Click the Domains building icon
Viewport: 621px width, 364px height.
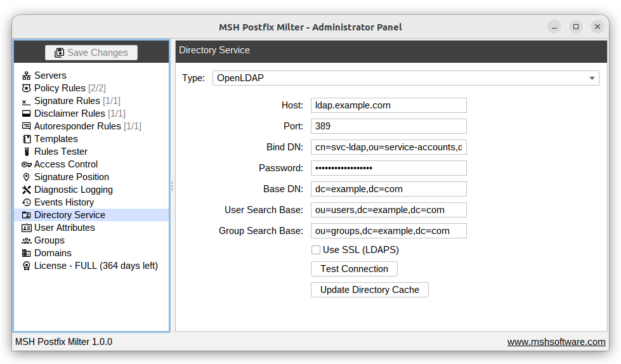tap(26, 253)
